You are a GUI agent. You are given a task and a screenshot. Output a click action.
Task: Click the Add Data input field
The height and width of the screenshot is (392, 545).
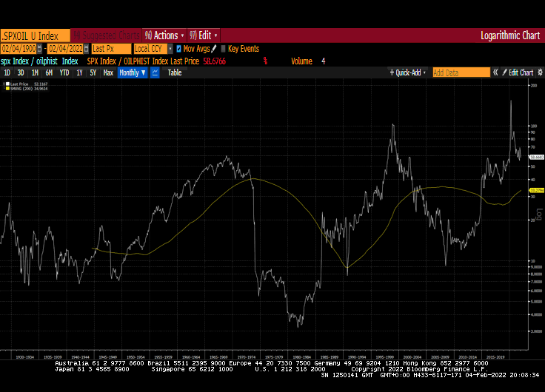(461, 72)
